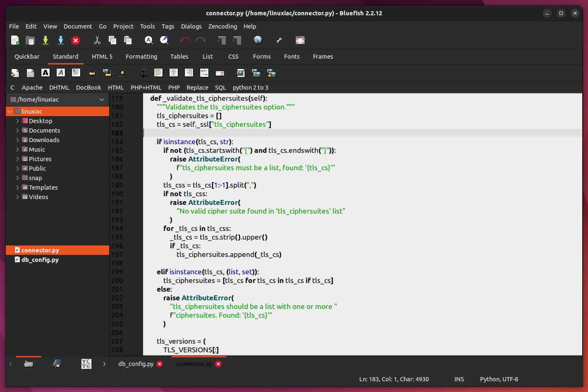Viewport: 588px width, 392px height.
Task: Open the Zencoding menu
Action: (x=222, y=26)
